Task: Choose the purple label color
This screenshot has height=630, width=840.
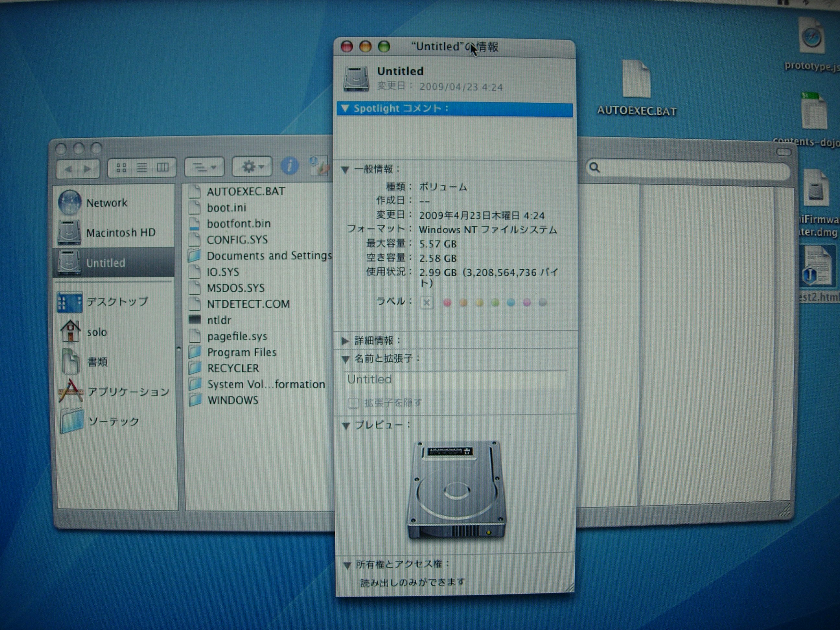Action: pos(527,303)
